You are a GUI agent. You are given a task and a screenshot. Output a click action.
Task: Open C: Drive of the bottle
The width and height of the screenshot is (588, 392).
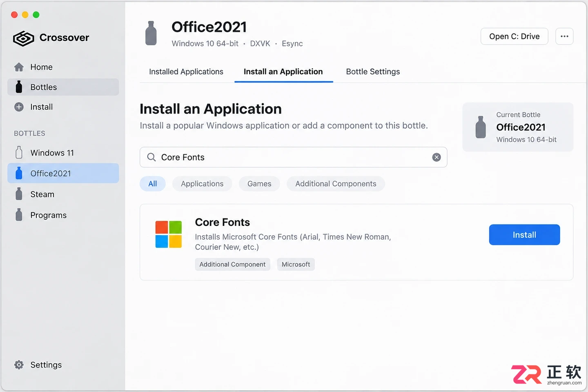click(514, 36)
